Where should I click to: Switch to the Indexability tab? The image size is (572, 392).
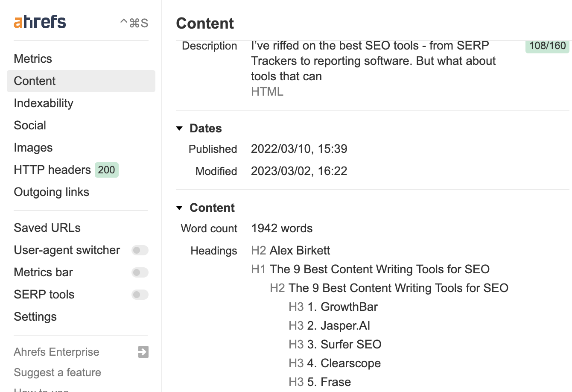(x=43, y=103)
